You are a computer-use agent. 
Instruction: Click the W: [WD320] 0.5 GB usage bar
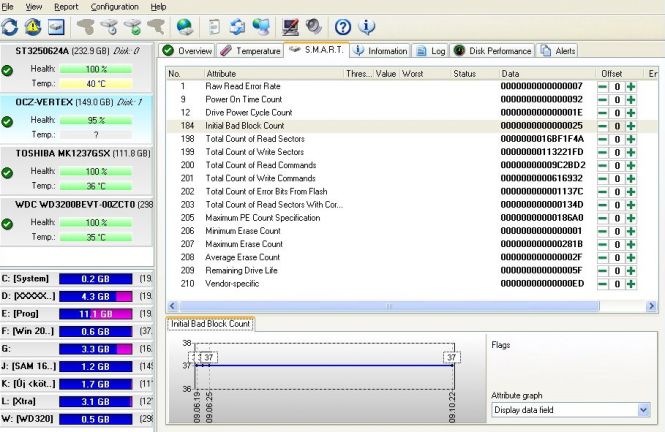point(95,419)
